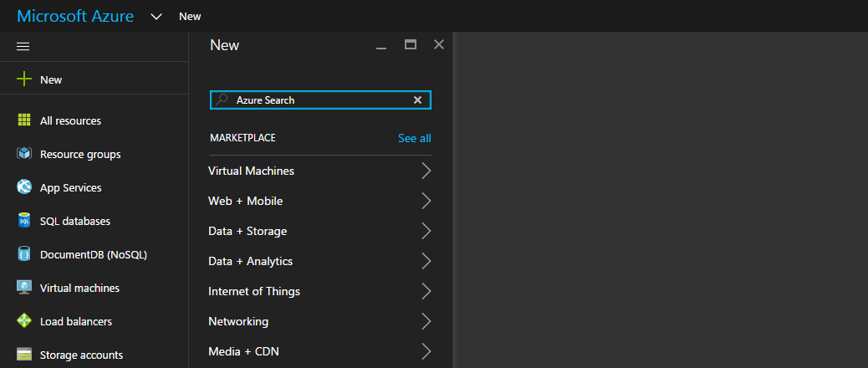Screen dimensions: 868x368
Task: Click the SQL databases icon
Action: [x=24, y=220]
